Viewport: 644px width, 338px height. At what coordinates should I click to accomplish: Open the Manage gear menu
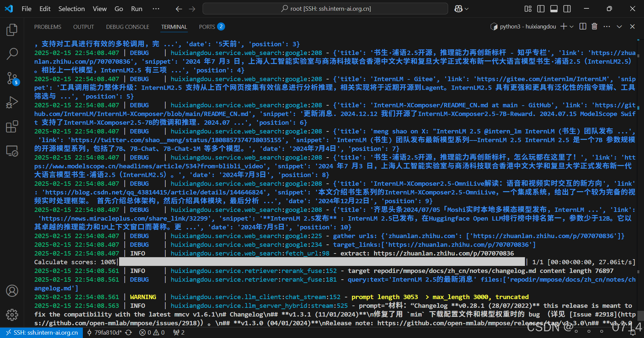12,315
